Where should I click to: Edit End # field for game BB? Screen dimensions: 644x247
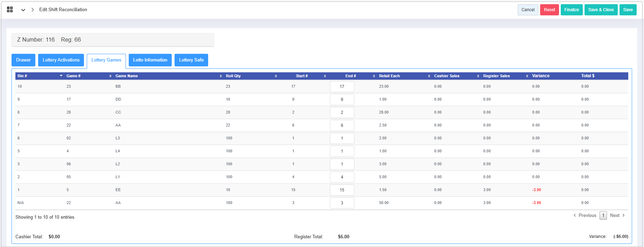(342, 87)
